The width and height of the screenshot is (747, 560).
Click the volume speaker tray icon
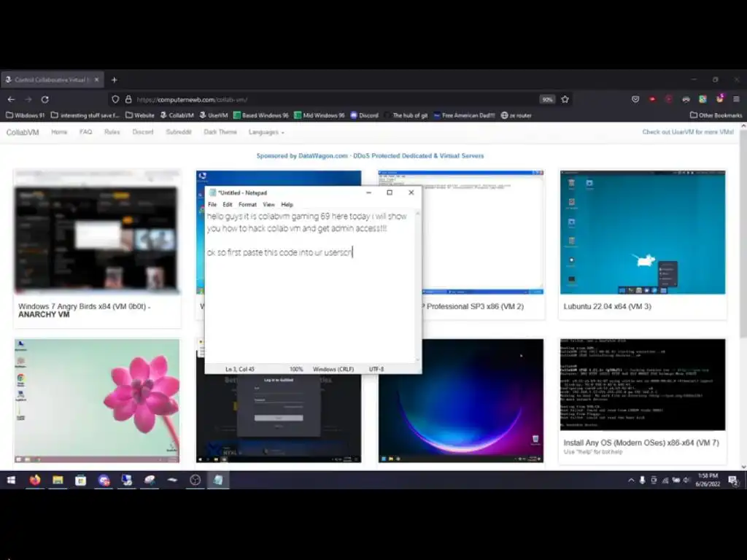686,480
